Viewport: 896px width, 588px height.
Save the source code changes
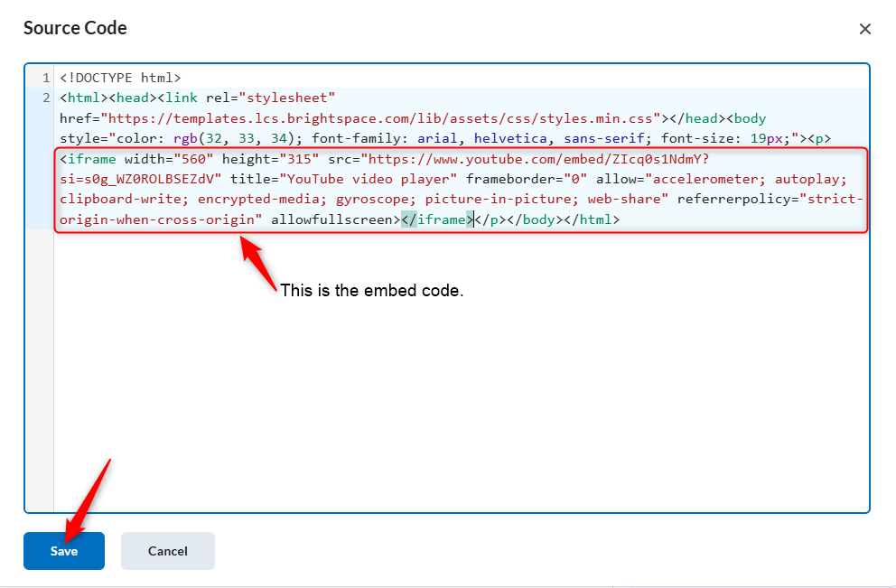[63, 551]
